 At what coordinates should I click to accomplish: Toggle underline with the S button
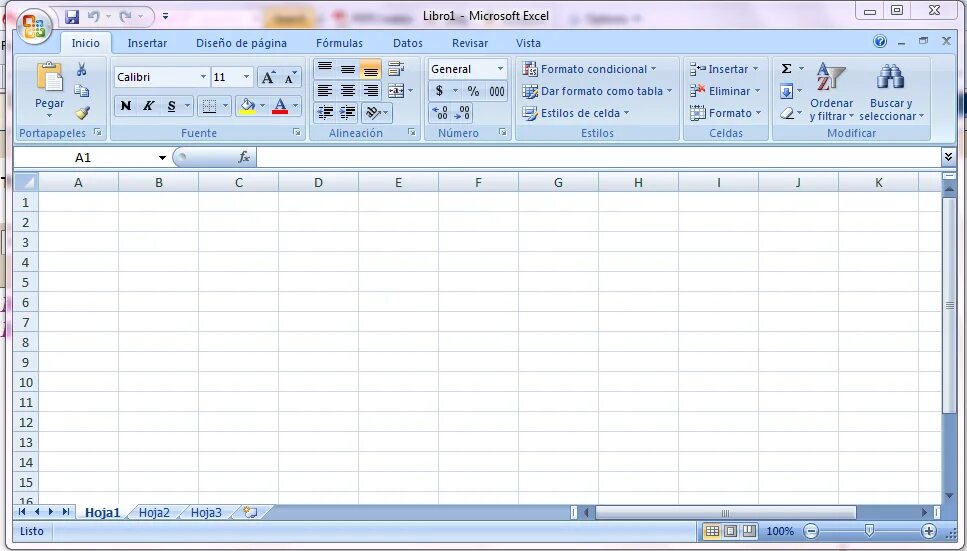[171, 106]
